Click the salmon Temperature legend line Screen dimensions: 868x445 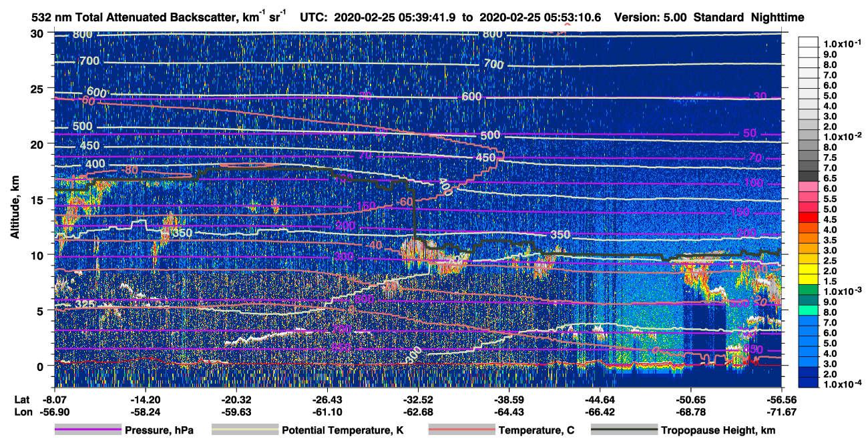click(461, 430)
